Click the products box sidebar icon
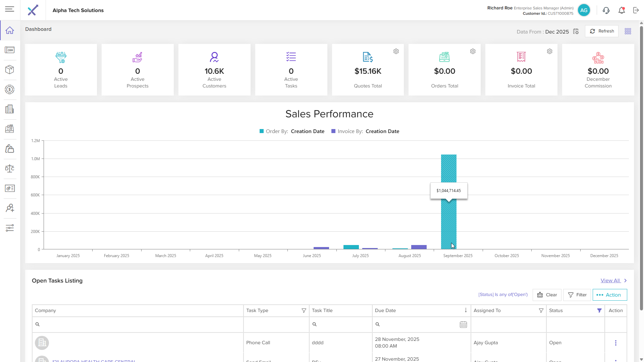Viewport: 644px width, 362px height. (10, 69)
